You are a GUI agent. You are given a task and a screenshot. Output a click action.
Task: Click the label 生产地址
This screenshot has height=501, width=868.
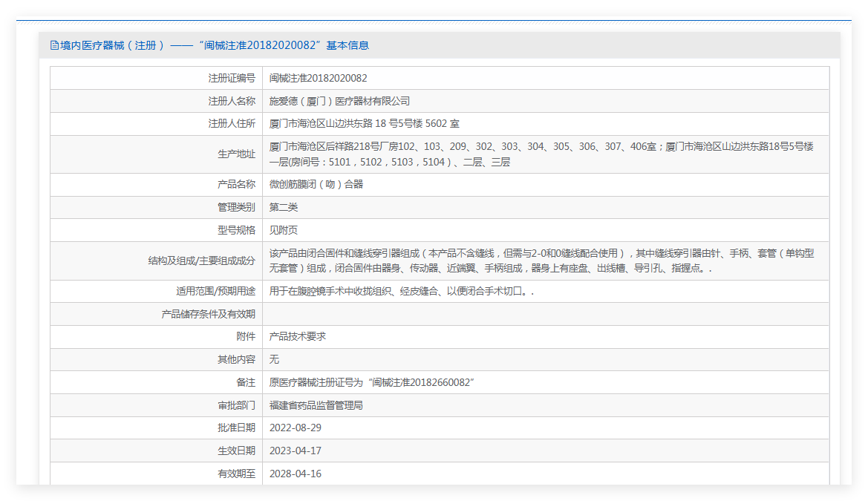click(236, 154)
